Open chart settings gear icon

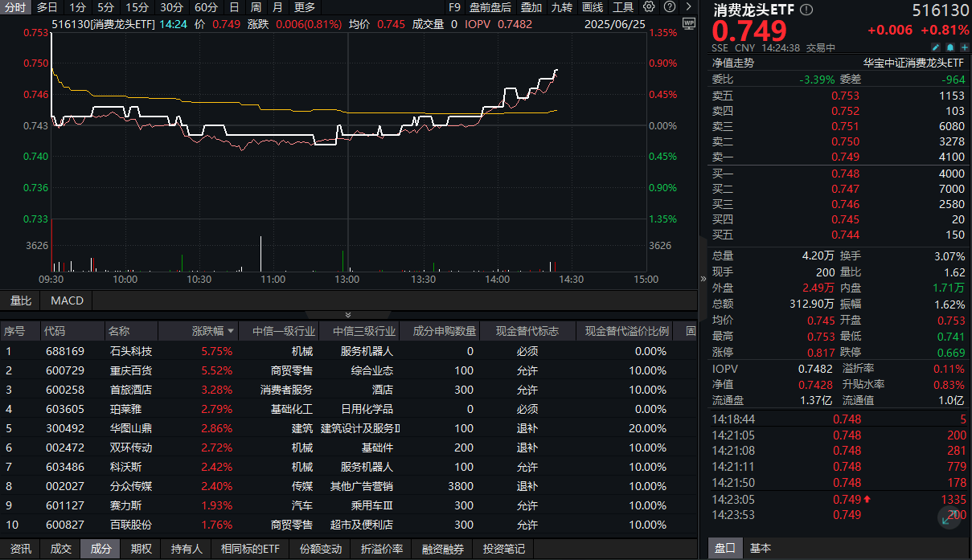click(x=649, y=7)
